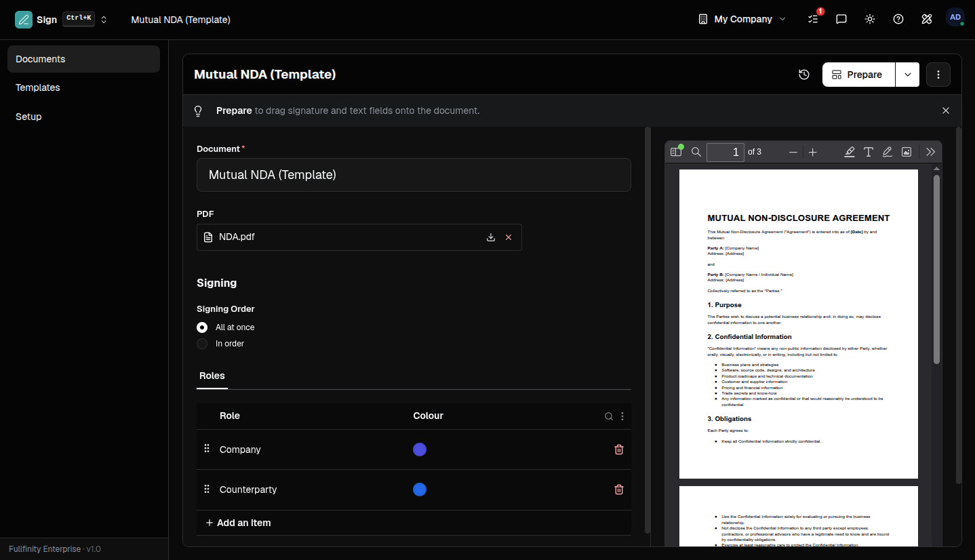Click the Fullfinity Enterprise version footer

(55, 549)
